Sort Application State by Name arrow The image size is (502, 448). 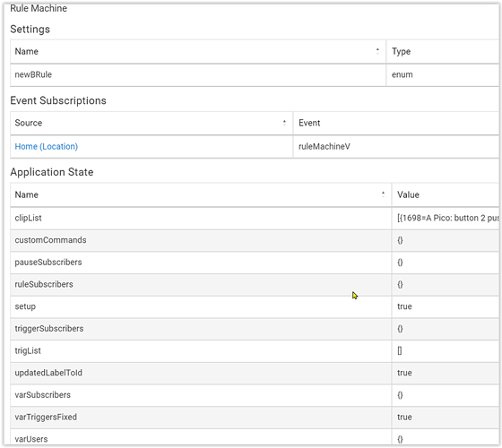(383, 194)
